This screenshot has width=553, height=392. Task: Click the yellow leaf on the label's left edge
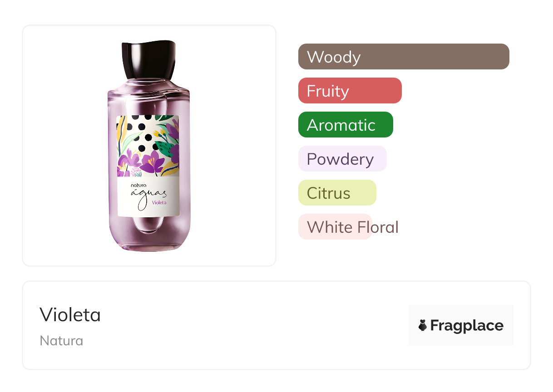click(x=120, y=131)
